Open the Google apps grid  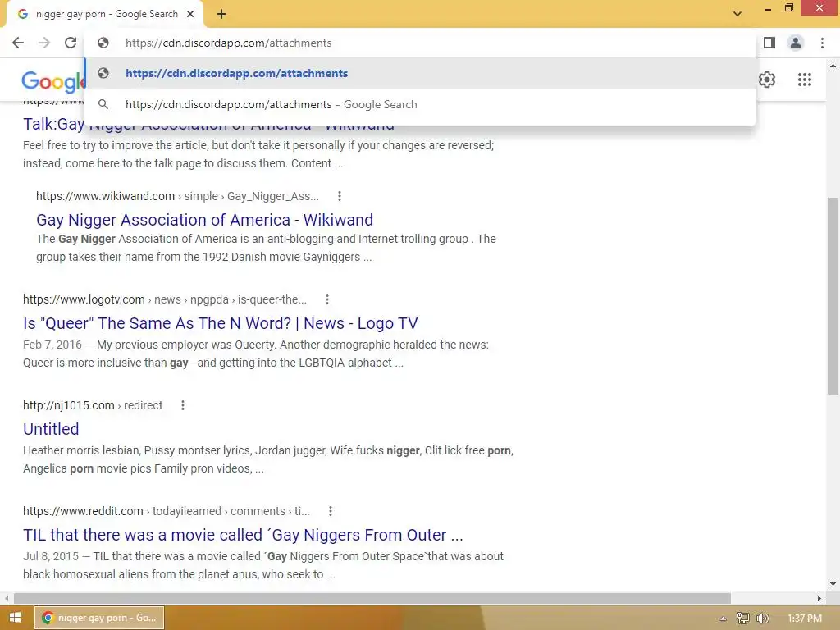coord(805,80)
